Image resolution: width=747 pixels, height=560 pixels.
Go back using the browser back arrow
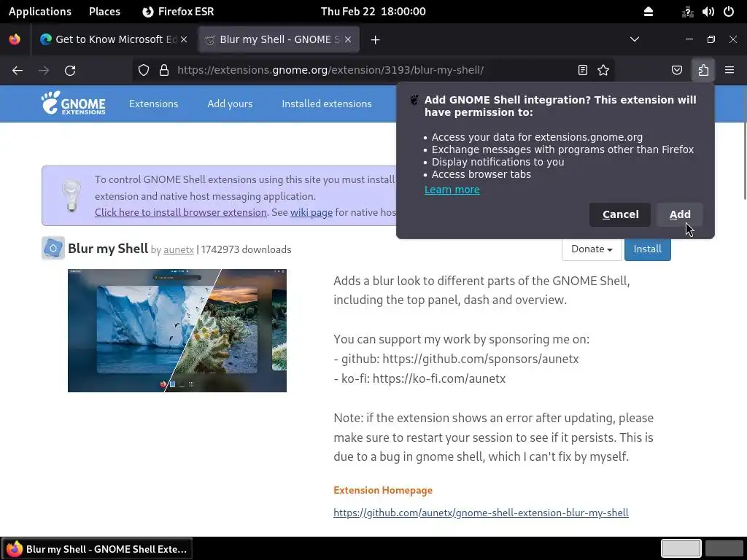click(x=18, y=71)
